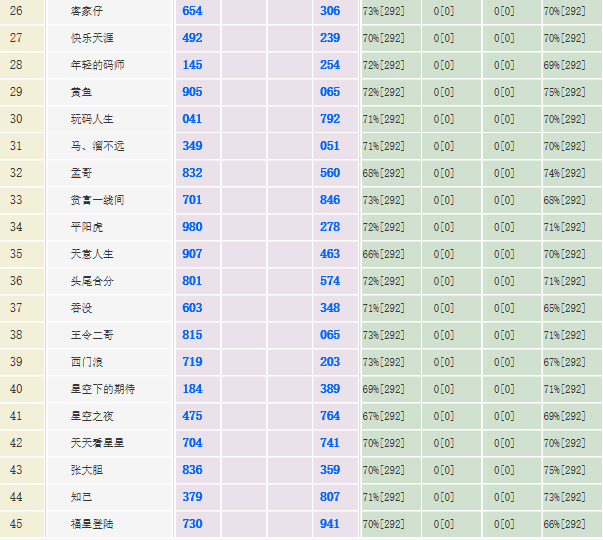
Task: Select the blue number 764
Action: [330, 416]
